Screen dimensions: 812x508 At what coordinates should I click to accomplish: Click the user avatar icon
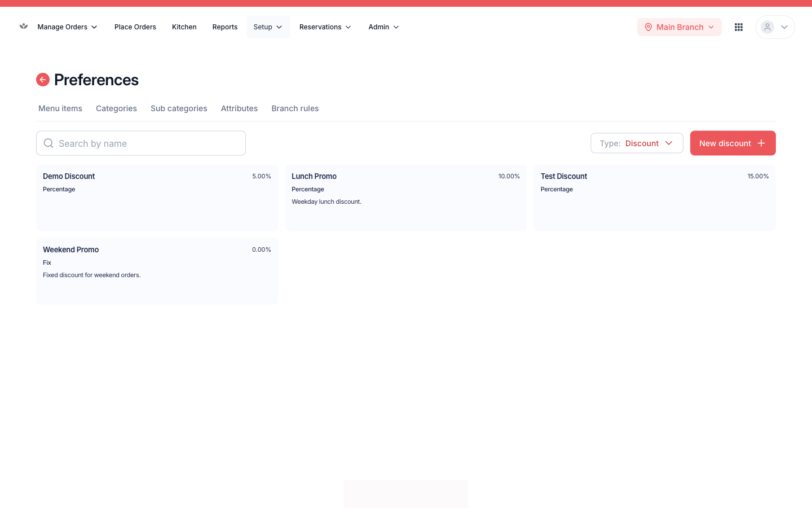pos(767,27)
